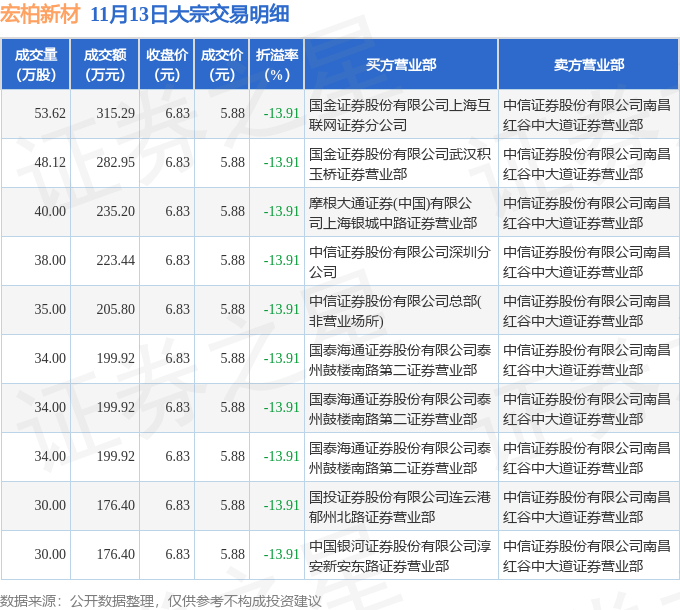
Task: Select the 收盘价(元) column header
Action: [167, 64]
